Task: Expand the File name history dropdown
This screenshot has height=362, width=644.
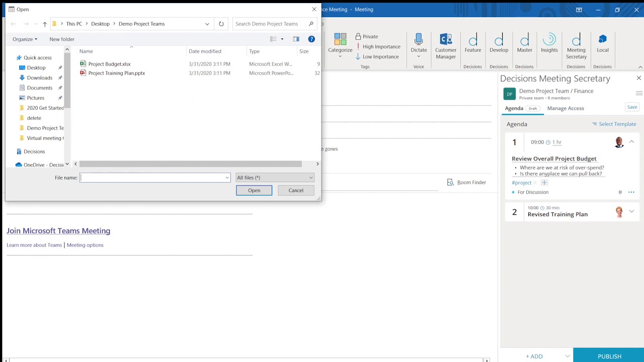Action: pos(227,177)
